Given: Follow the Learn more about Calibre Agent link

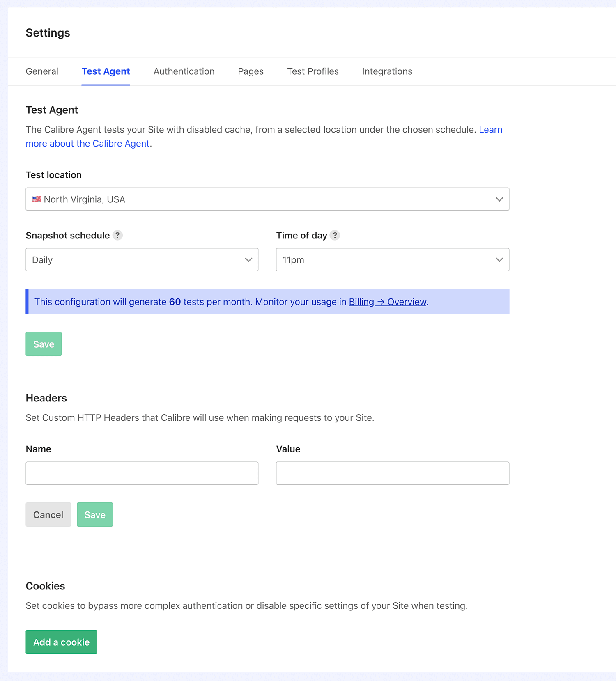Looking at the screenshot, I should point(87,144).
